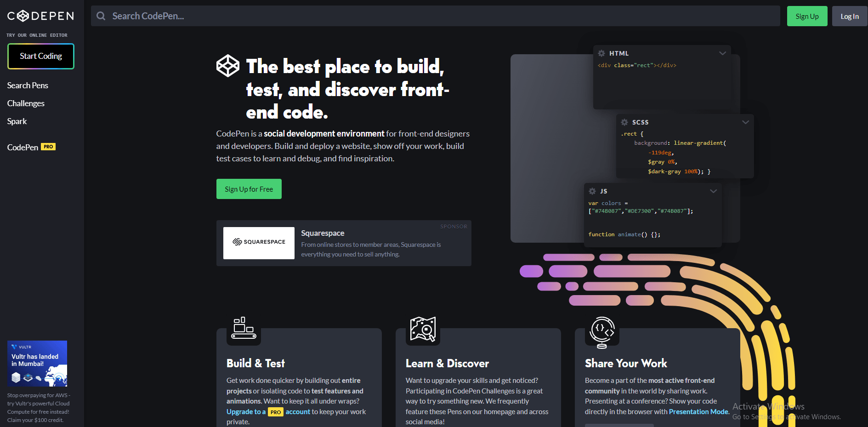Expand the HTML panel chevron
Screen dimensions: 868x427
pos(722,53)
